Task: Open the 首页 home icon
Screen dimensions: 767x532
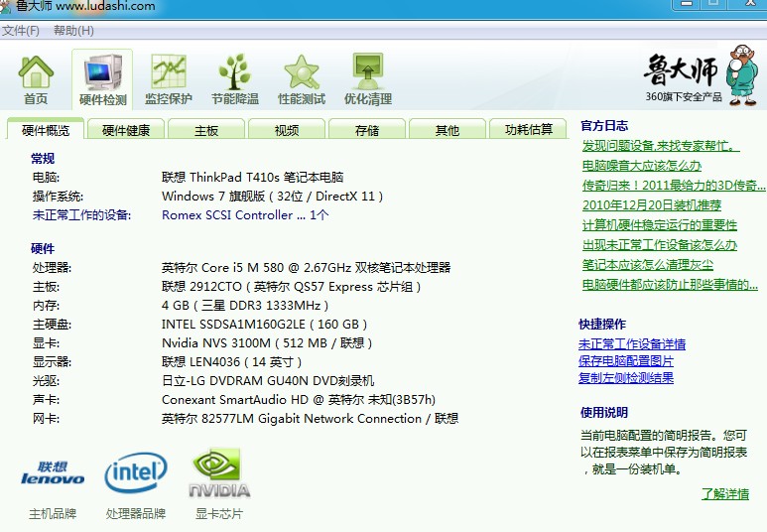Action: pos(36,80)
